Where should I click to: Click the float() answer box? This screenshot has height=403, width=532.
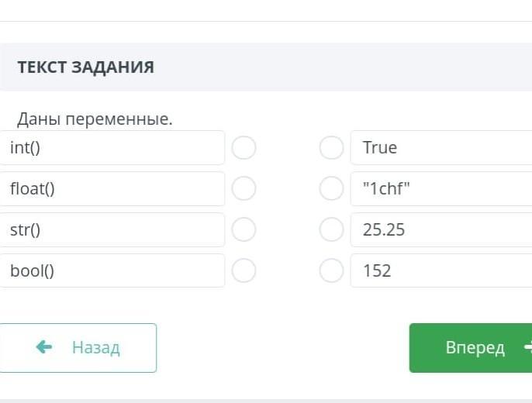click(x=112, y=188)
